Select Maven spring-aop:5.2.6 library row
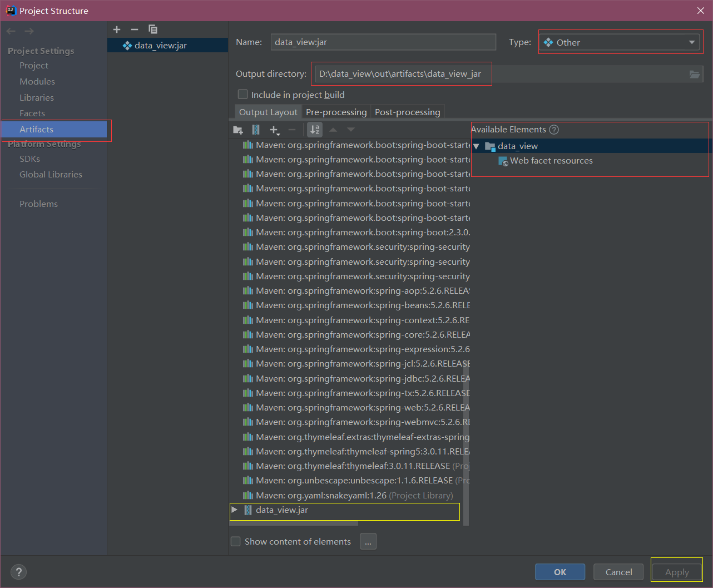Viewport: 713px width, 588px height. (x=356, y=291)
